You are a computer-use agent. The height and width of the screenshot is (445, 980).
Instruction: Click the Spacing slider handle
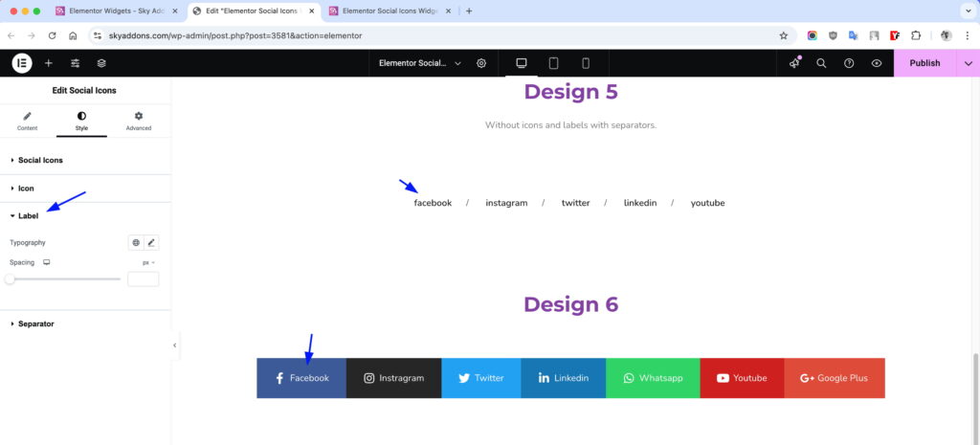pyautogui.click(x=10, y=278)
